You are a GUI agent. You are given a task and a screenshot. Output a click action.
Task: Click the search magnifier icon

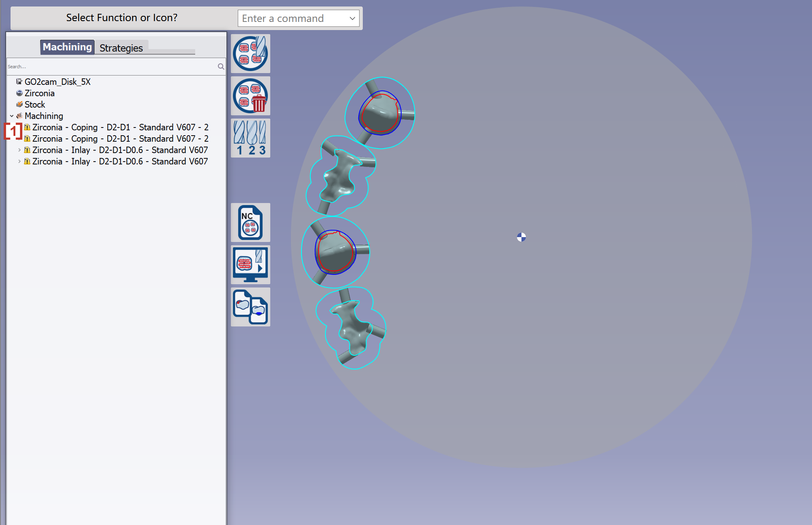click(221, 66)
